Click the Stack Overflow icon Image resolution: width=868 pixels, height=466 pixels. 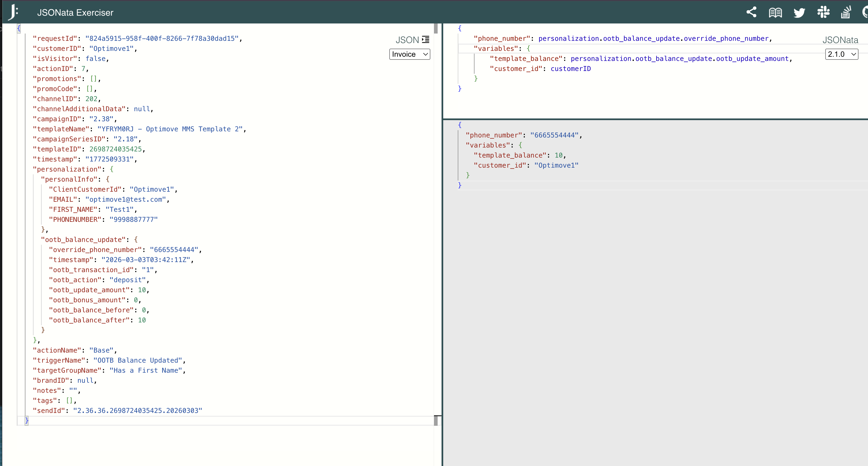[846, 13]
